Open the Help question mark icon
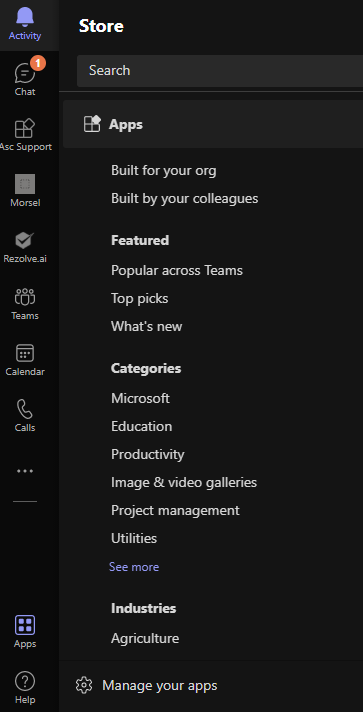Image resolution: width=363 pixels, height=712 pixels. [x=25, y=681]
